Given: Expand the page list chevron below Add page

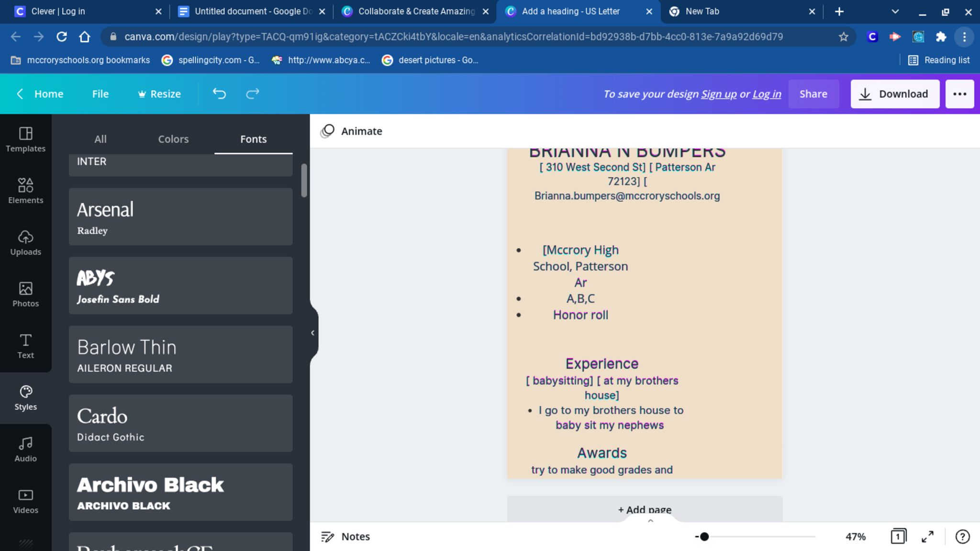Looking at the screenshot, I should (x=650, y=521).
